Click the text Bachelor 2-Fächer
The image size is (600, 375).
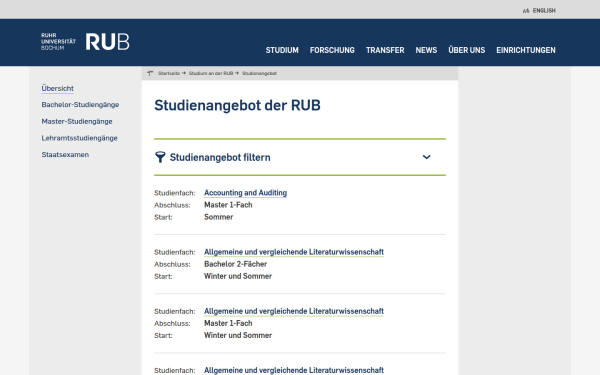click(x=235, y=264)
